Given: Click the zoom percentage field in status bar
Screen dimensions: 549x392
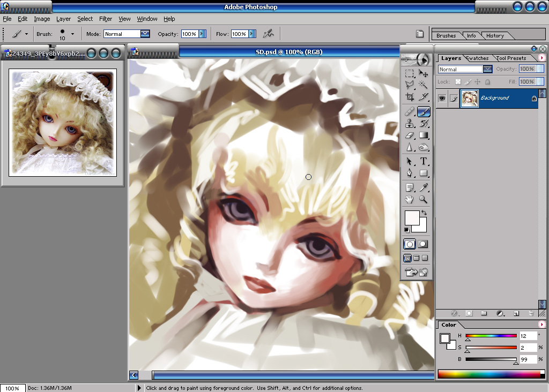Looking at the screenshot, I should point(12,388).
